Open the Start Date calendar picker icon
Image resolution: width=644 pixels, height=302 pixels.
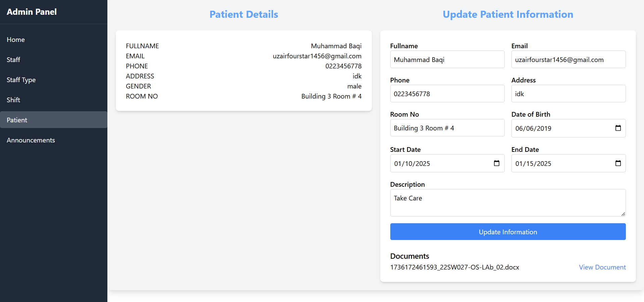pos(496,163)
